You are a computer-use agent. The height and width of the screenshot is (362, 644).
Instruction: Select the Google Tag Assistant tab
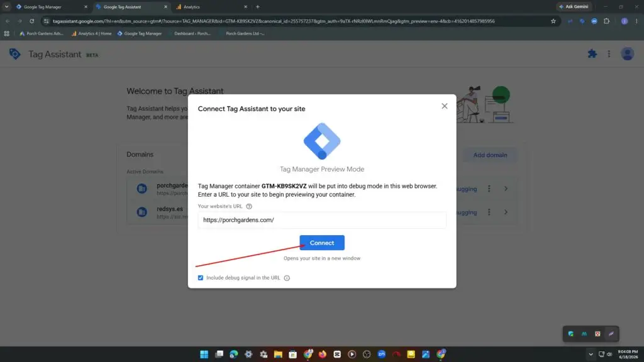click(x=131, y=7)
